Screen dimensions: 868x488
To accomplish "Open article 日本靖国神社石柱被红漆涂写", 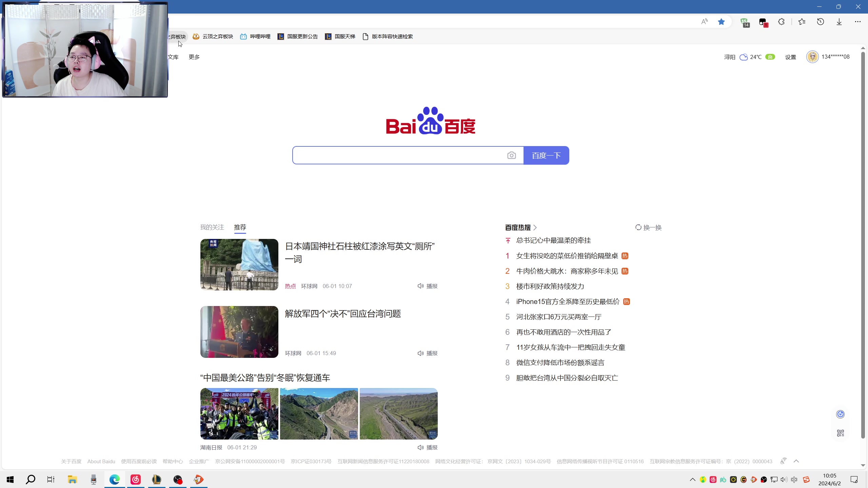I will 360,252.
